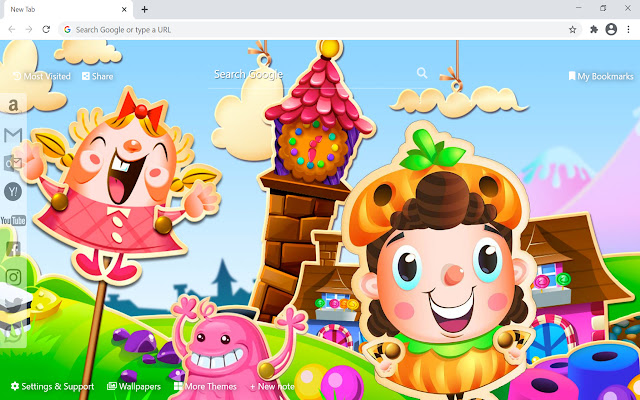Add a new note
The height and width of the screenshot is (400, 640).
[x=272, y=386]
